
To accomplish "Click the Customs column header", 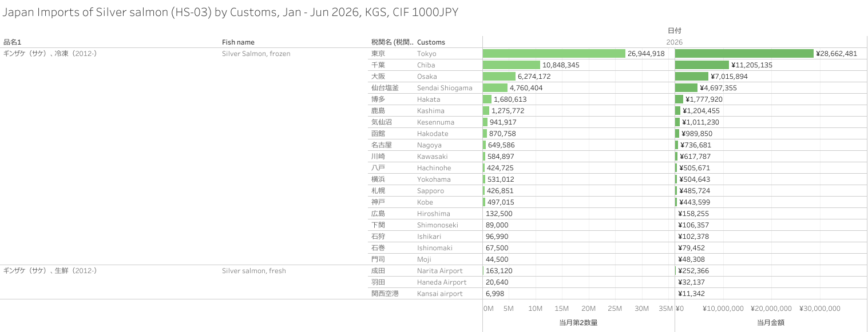I will pyautogui.click(x=431, y=42).
